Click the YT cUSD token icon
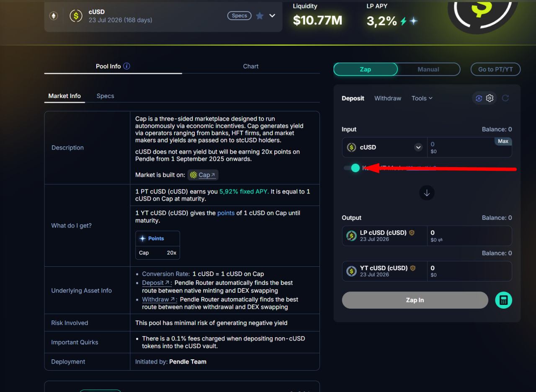536x392 pixels. pos(351,271)
